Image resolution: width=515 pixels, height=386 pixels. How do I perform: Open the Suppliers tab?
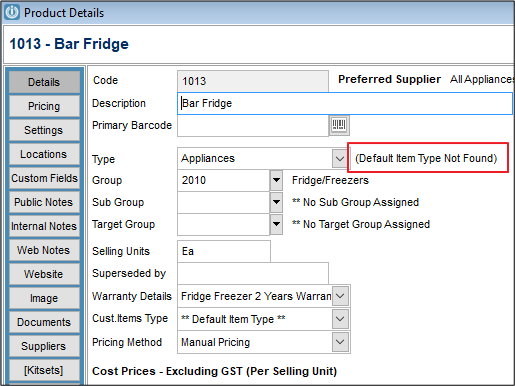click(44, 346)
